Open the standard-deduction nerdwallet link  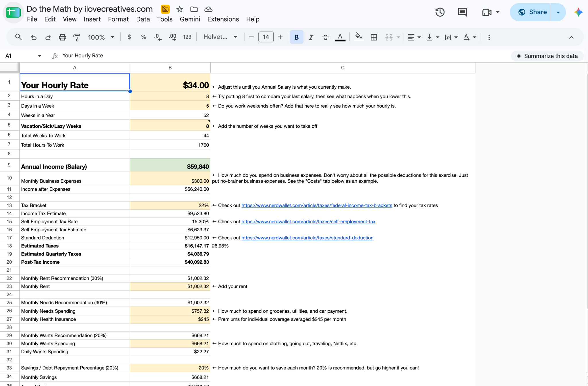307,238
